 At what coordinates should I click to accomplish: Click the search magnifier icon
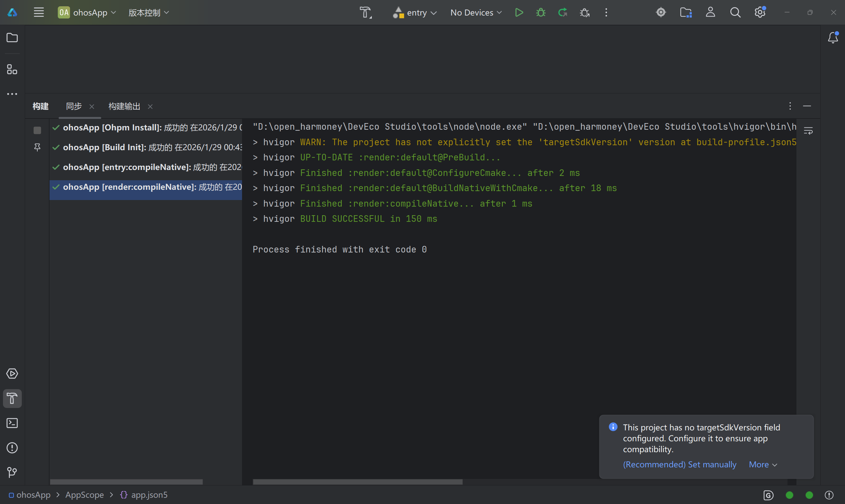[x=735, y=13]
